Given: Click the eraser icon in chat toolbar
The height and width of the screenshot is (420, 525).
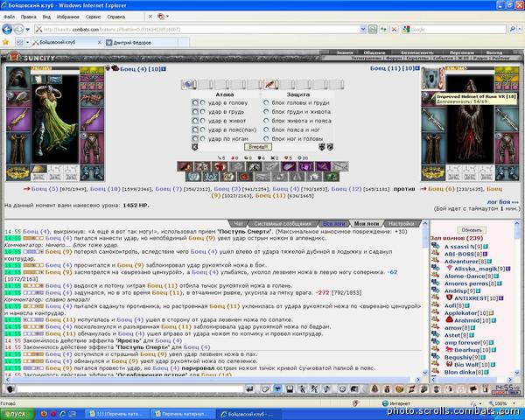Looking at the screenshot, I should pos(266,389).
